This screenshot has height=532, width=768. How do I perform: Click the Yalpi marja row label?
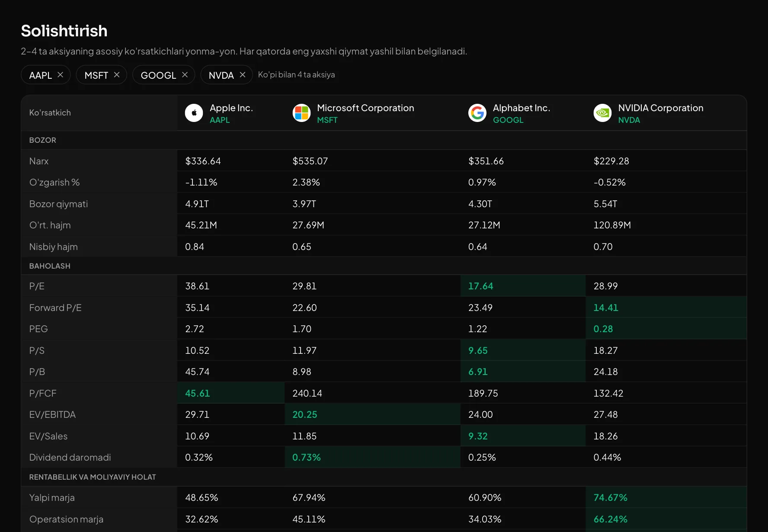coord(52,497)
